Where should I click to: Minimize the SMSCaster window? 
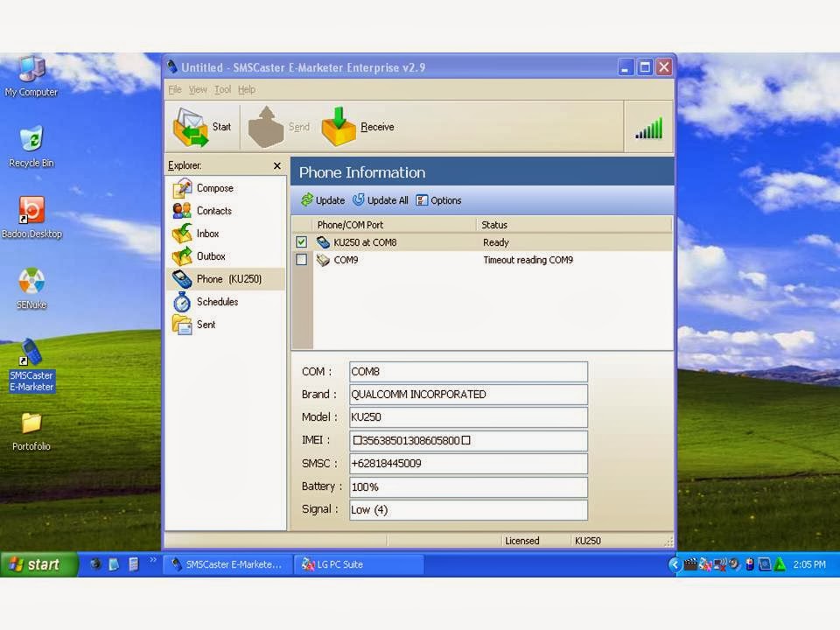(625, 67)
